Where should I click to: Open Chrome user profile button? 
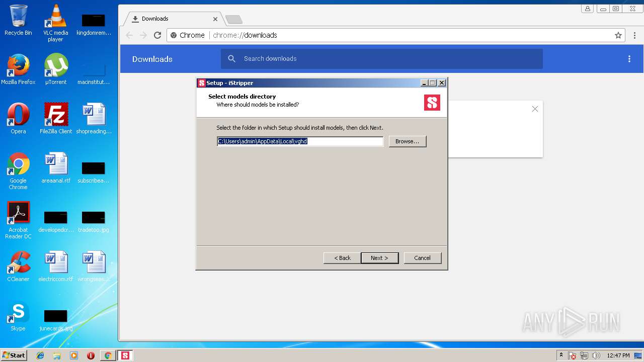click(587, 9)
